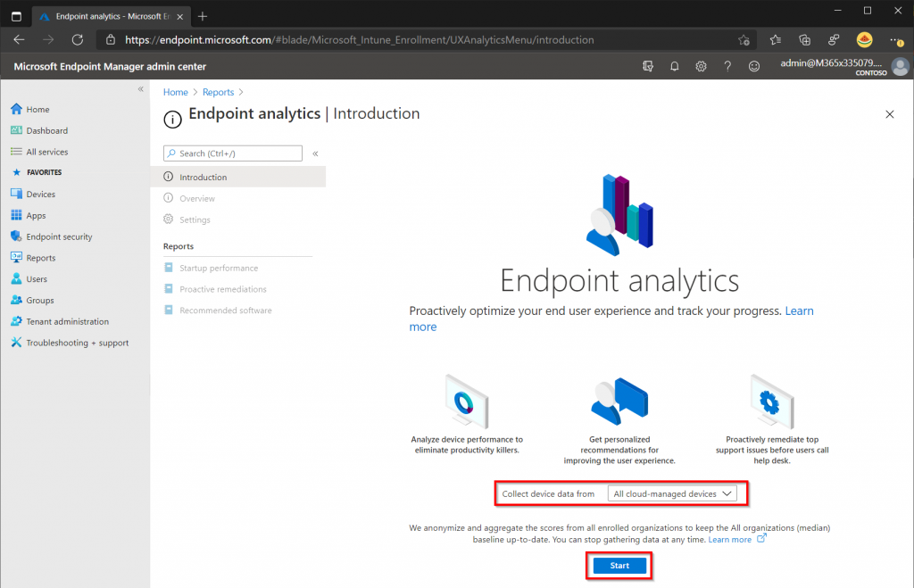Click the browser forward arrow
The height and width of the screenshot is (588, 914).
pos(48,39)
